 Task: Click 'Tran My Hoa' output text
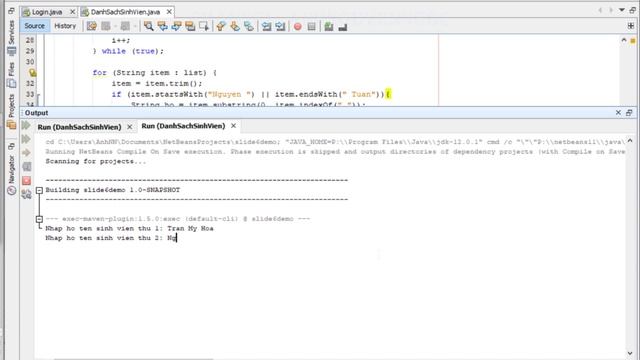[190, 228]
